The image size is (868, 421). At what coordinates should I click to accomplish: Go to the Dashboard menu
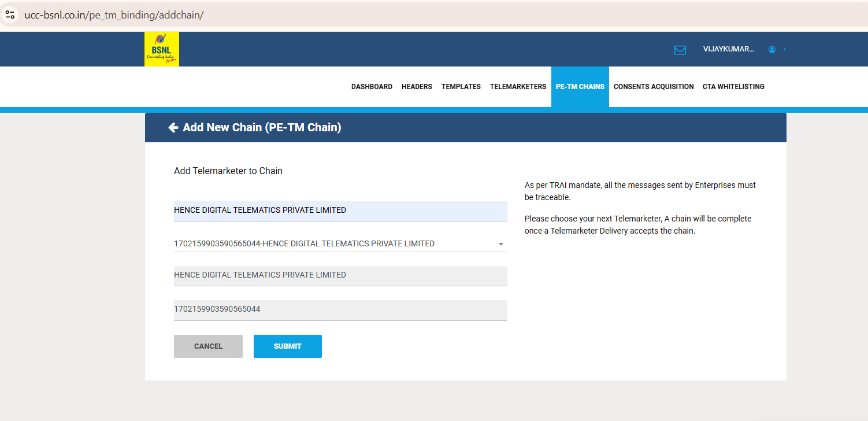372,87
